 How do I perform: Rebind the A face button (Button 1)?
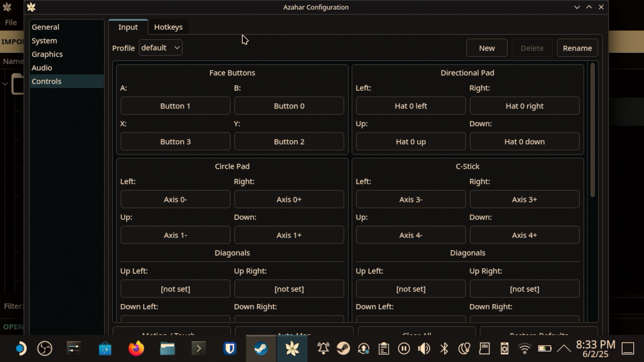(x=175, y=106)
